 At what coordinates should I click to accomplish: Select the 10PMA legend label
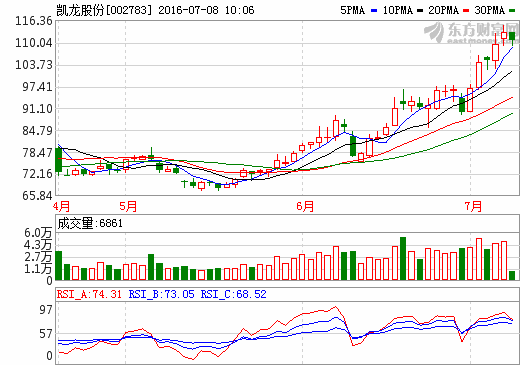(397, 10)
